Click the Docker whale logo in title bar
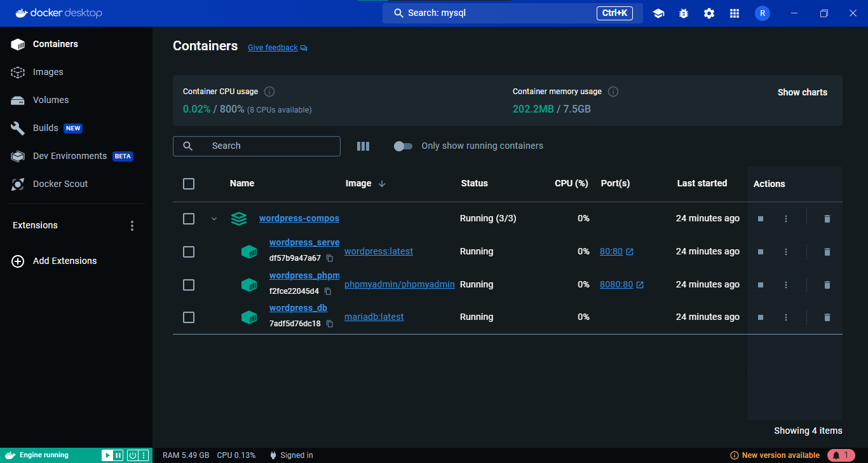 (22, 13)
